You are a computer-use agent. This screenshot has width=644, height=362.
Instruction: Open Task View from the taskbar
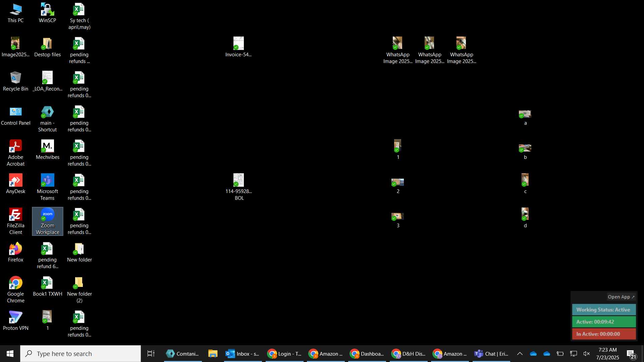[x=151, y=354]
